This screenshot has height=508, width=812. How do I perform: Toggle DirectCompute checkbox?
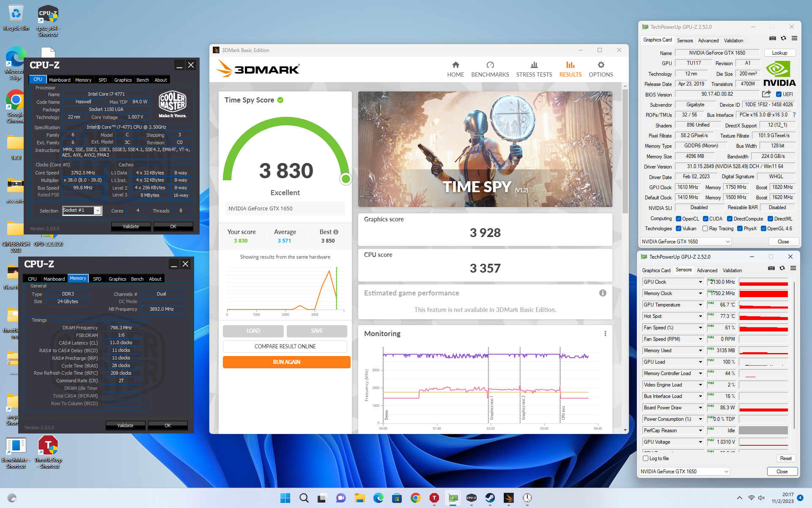[730, 219]
